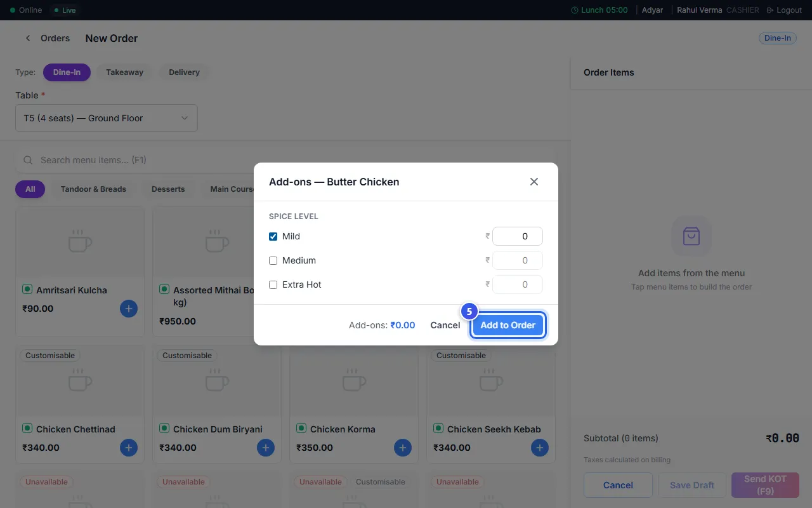Viewport: 812px width, 508px height.
Task: Add Amritsari Kulcha with plus icon
Action: [x=129, y=309]
